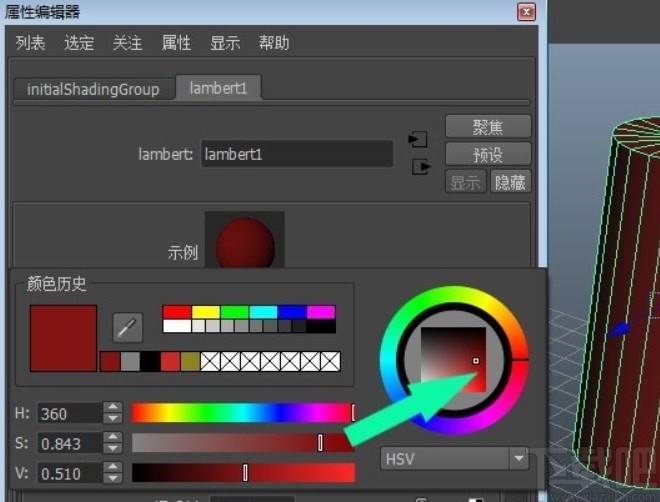Increase the H value with up arrow

[x=112, y=407]
